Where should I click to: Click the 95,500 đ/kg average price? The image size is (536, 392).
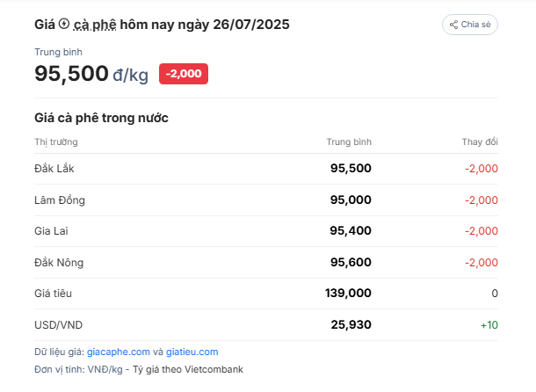click(x=91, y=74)
